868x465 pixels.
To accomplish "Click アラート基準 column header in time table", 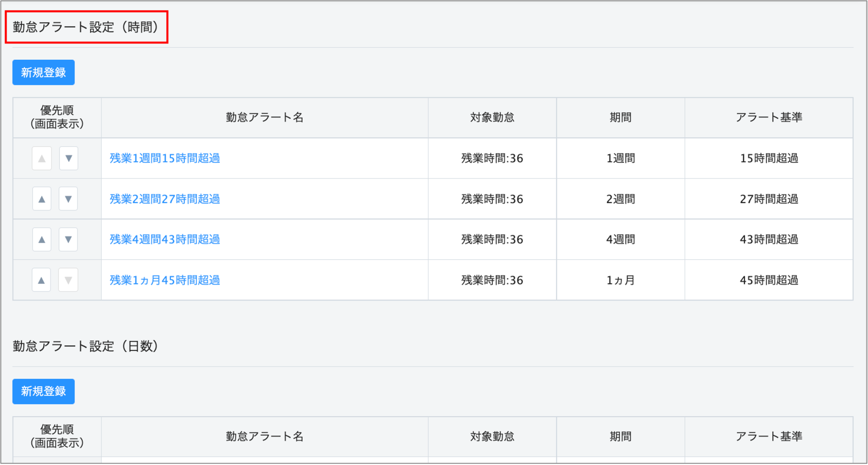I will tap(768, 117).
